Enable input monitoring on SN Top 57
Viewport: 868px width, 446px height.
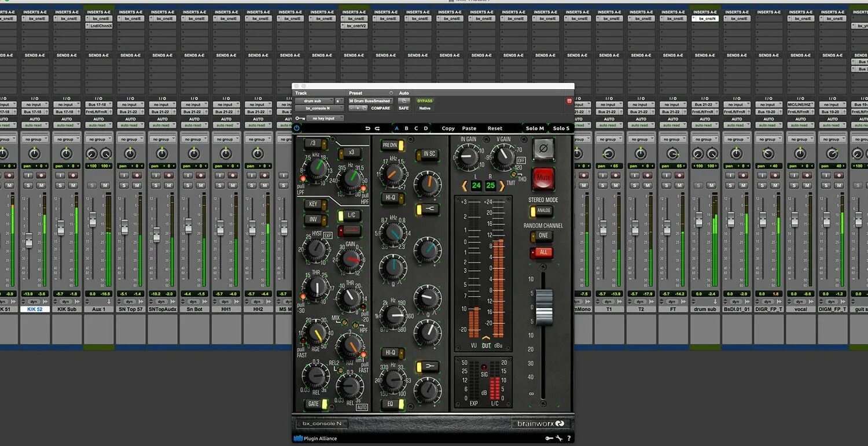[x=124, y=175]
